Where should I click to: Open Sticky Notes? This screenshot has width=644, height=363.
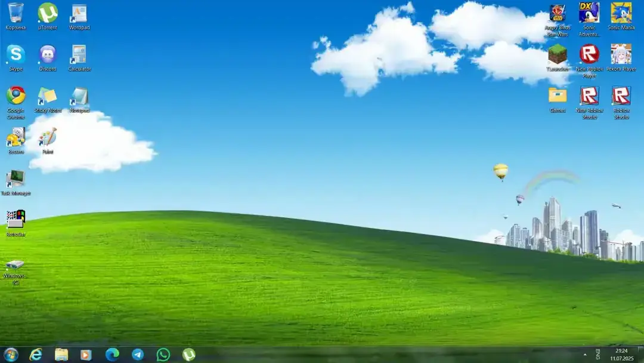(48, 96)
